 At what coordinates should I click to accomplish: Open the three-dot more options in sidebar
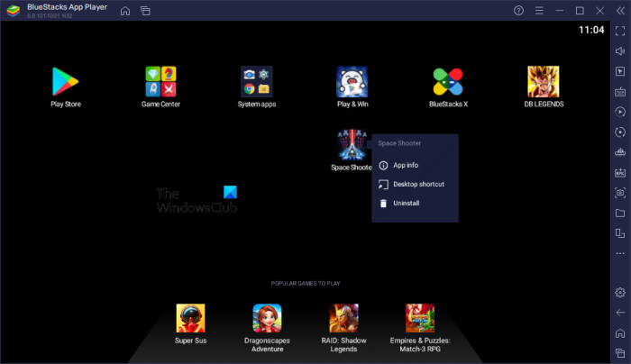620,253
